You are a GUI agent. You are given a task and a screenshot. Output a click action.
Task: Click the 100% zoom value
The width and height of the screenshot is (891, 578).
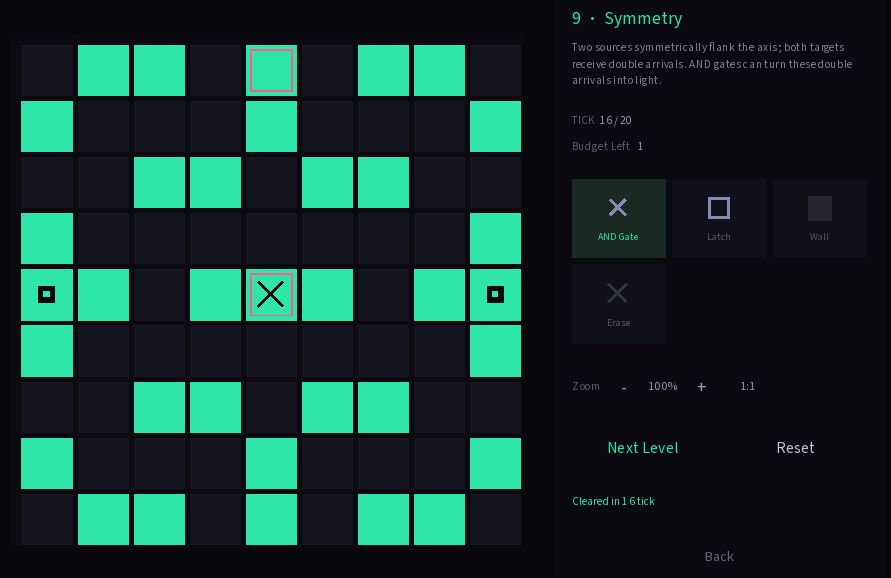[663, 386]
